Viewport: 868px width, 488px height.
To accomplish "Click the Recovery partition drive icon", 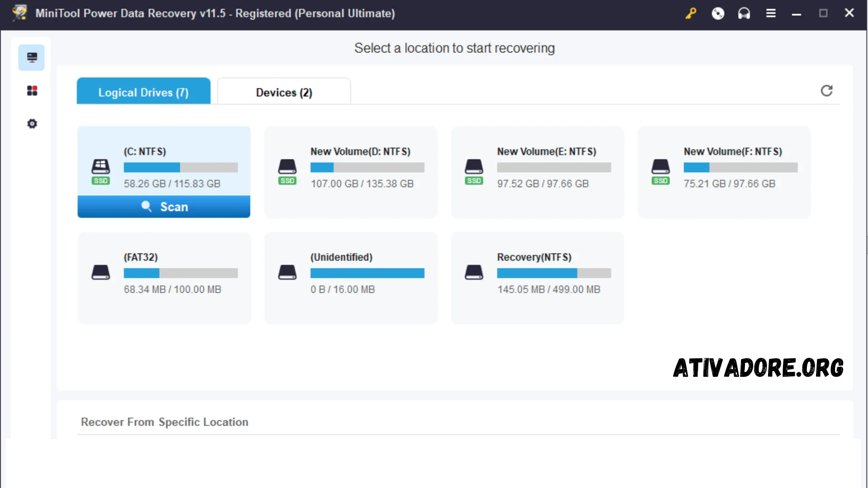I will click(474, 272).
